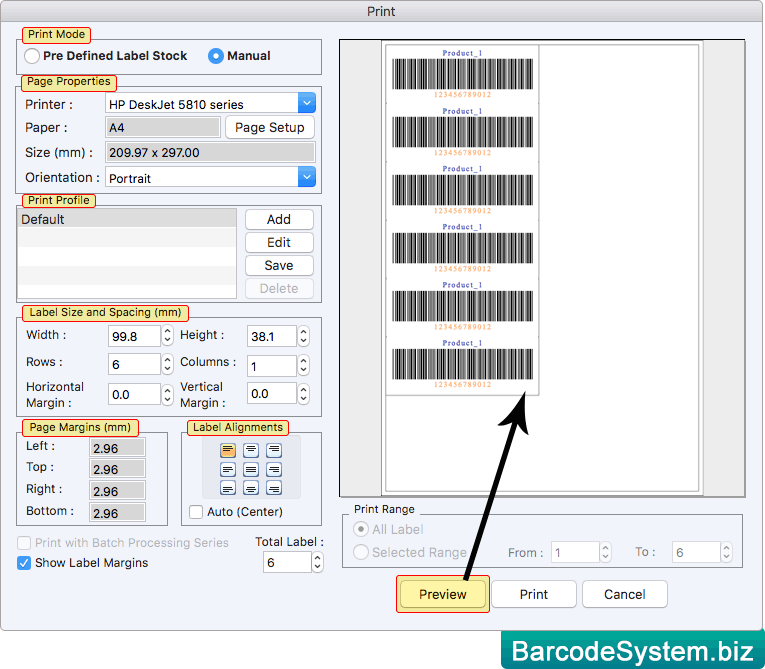
Task: Select bottom-right label alignment icon
Action: coord(274,488)
